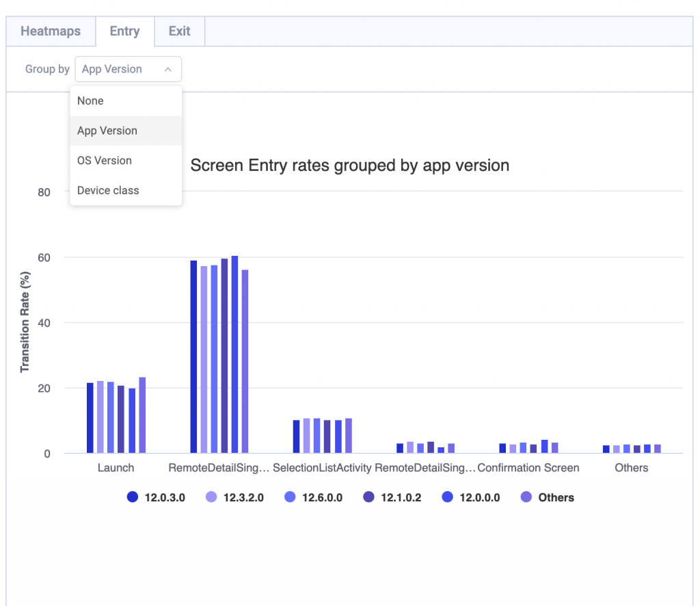This screenshot has height=606, width=700.
Task: Click the Launch axis label
Action: click(116, 468)
